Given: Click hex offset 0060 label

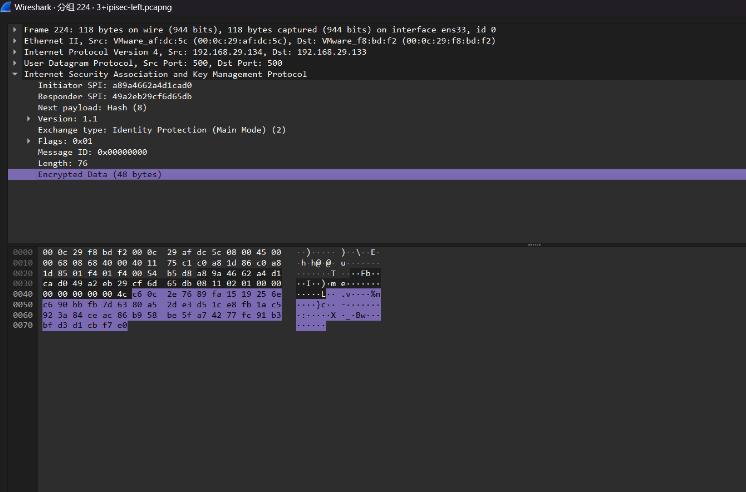Looking at the screenshot, I should (x=23, y=315).
